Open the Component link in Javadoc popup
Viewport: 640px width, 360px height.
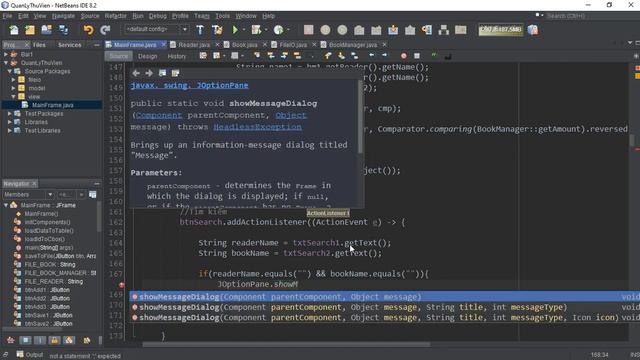(159, 115)
